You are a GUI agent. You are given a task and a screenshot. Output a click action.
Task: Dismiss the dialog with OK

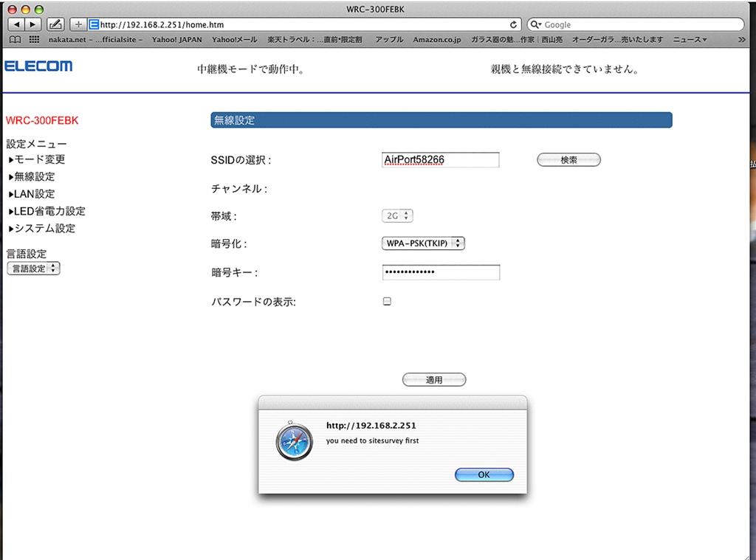[484, 474]
